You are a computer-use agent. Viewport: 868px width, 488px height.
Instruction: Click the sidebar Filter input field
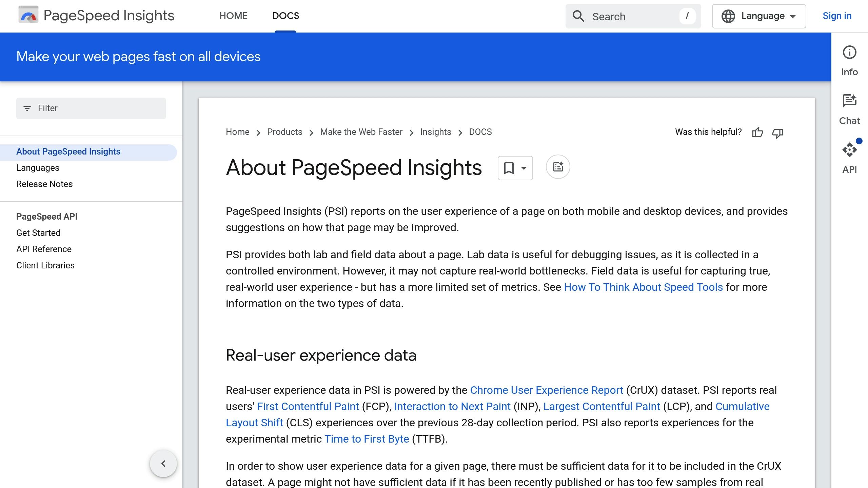click(91, 108)
